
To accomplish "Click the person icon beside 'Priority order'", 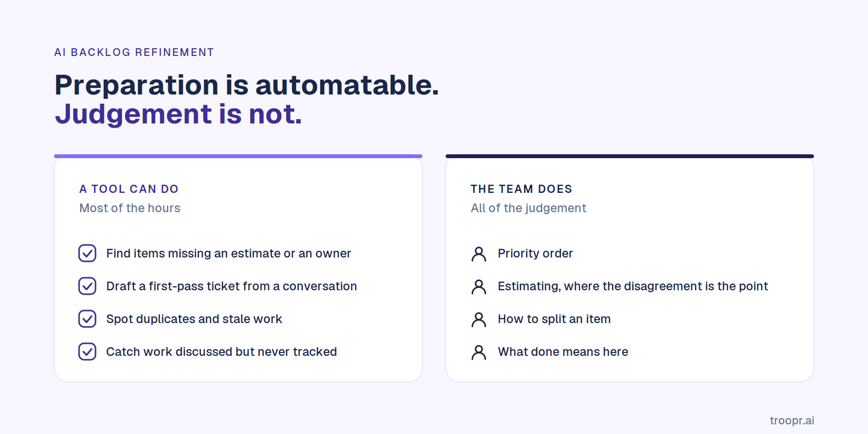I will [479, 254].
